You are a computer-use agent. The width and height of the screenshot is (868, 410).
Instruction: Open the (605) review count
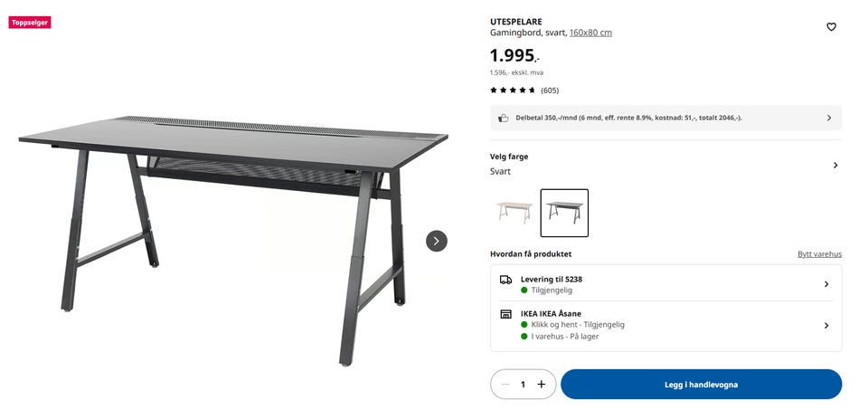(x=550, y=91)
